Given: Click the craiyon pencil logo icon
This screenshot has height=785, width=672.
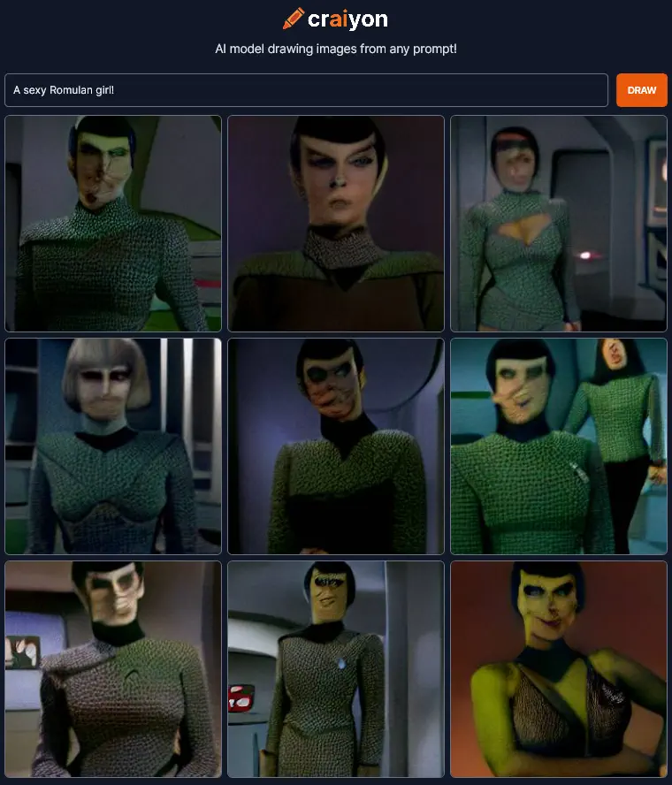Looking at the screenshot, I should click(294, 19).
